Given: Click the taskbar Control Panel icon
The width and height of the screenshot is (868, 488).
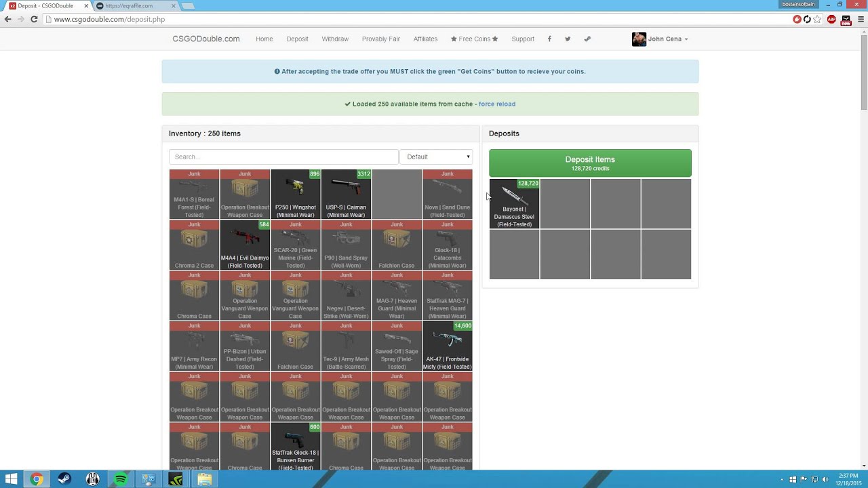Looking at the screenshot, I should click(149, 479).
